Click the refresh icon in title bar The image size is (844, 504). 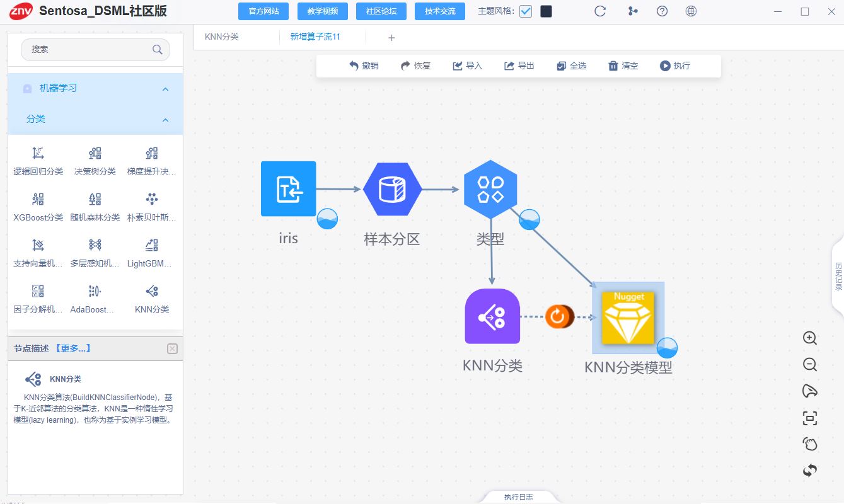[x=600, y=11]
